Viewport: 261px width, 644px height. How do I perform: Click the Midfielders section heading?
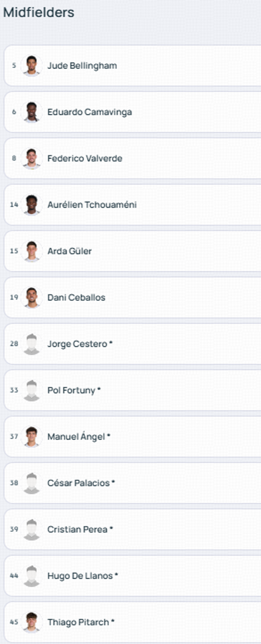coord(38,12)
